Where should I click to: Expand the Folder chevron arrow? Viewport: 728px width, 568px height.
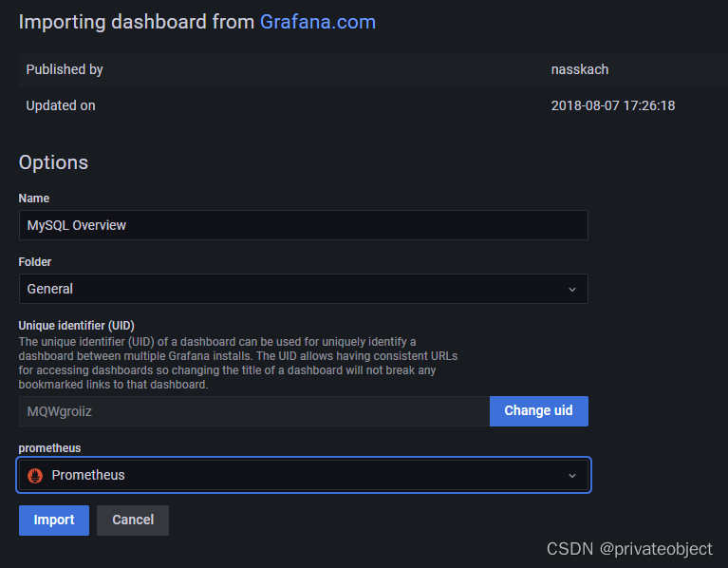click(x=572, y=290)
